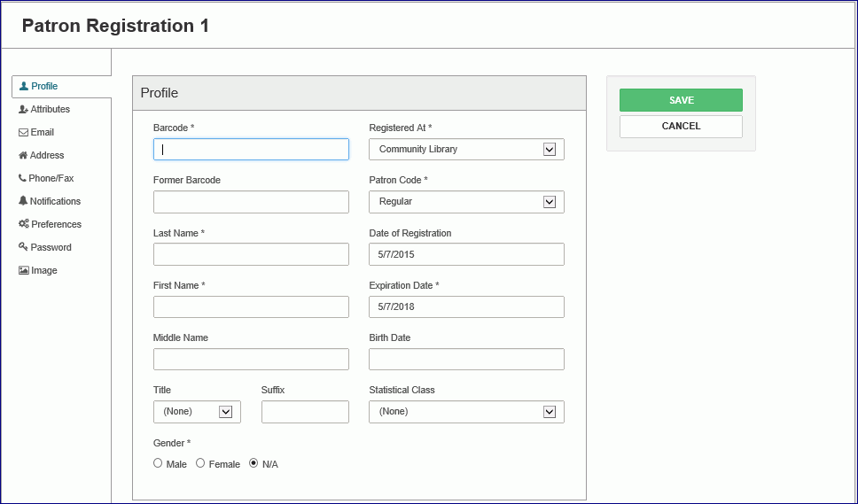
Task: Select the Female gender radio button
Action: [200, 463]
